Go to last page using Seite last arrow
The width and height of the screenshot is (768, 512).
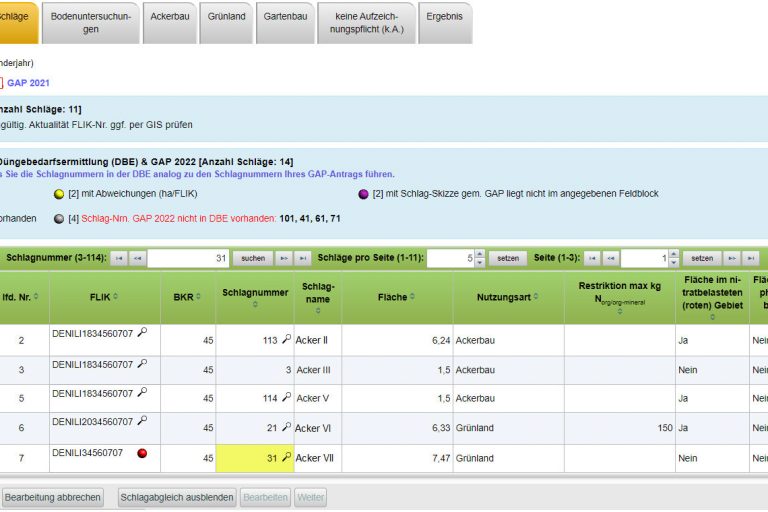click(x=750, y=258)
